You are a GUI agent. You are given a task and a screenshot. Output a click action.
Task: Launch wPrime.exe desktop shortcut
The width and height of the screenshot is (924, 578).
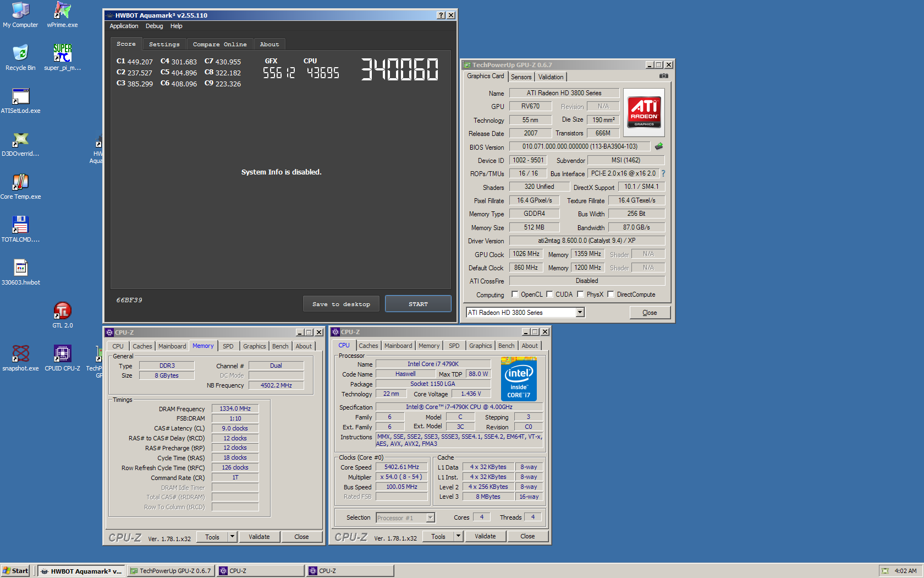coord(62,14)
